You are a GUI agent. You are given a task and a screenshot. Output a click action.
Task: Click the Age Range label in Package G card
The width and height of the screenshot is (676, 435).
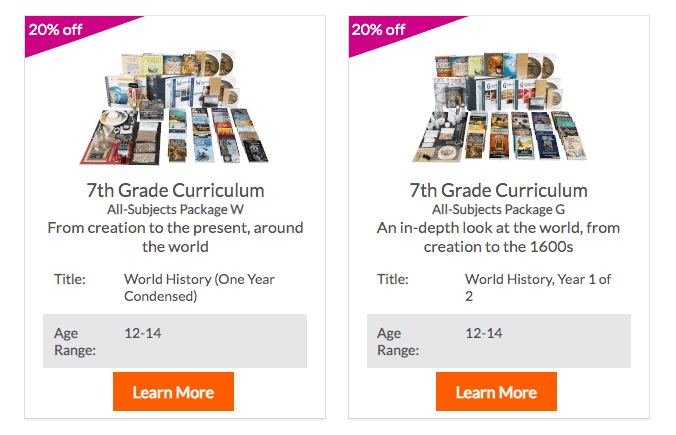click(398, 341)
